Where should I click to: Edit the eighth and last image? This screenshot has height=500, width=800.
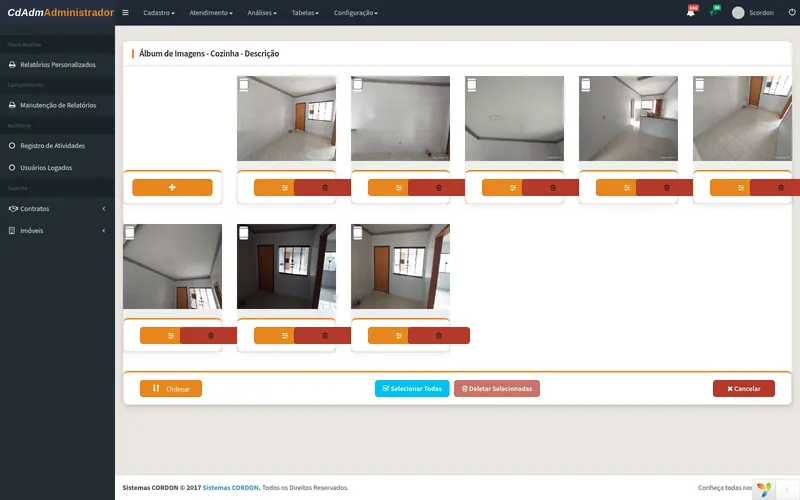[x=388, y=336]
